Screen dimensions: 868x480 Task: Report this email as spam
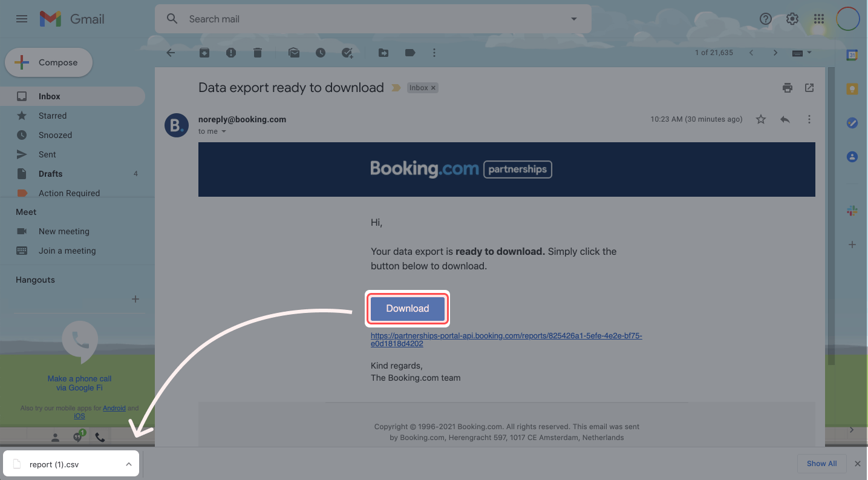pyautogui.click(x=231, y=53)
